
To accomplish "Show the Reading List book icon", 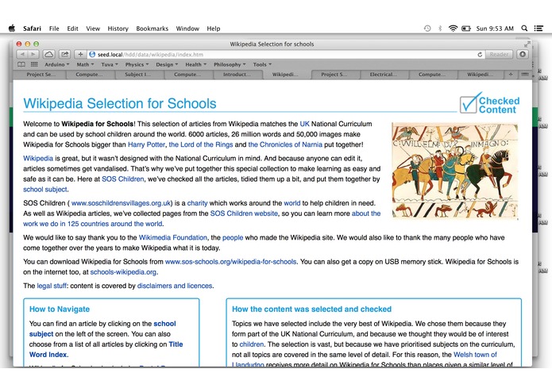I will (21, 64).
